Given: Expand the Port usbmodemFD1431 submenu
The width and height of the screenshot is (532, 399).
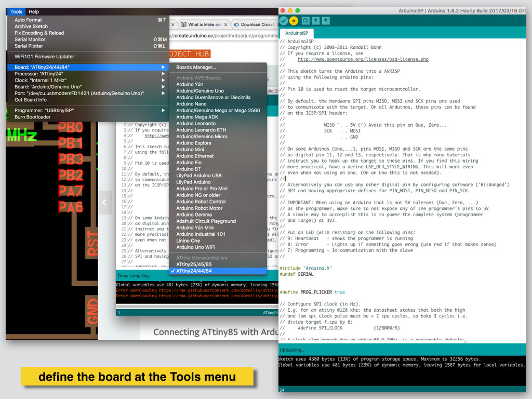Looking at the screenshot, I should coord(87,94).
